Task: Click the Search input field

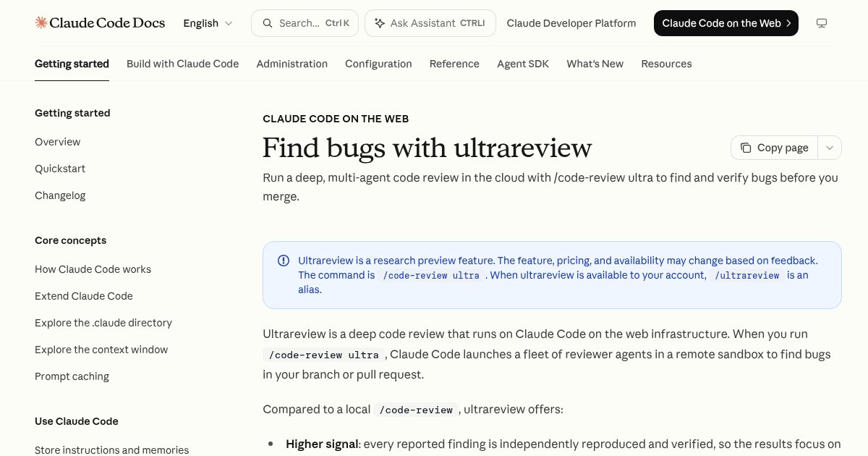Action: [305, 23]
